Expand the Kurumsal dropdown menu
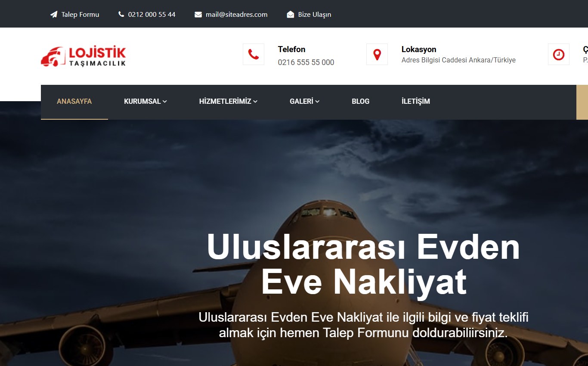Viewport: 588px width, 366px height. 145,102
